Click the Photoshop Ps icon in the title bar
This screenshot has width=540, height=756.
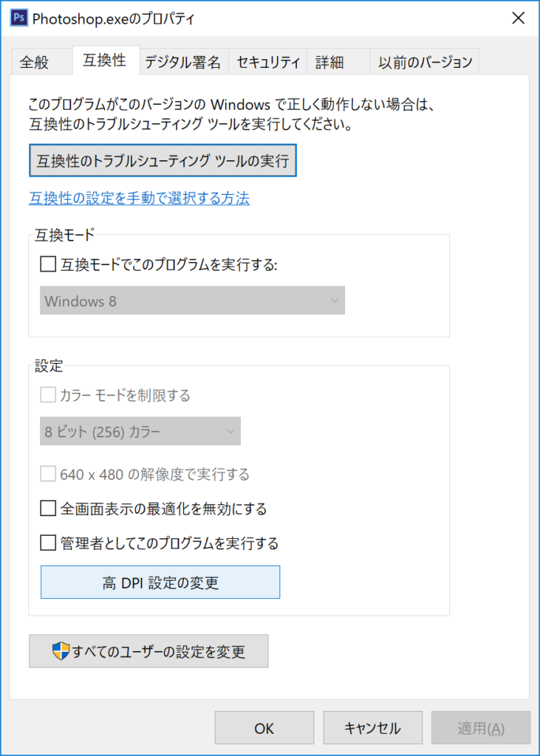tap(18, 18)
